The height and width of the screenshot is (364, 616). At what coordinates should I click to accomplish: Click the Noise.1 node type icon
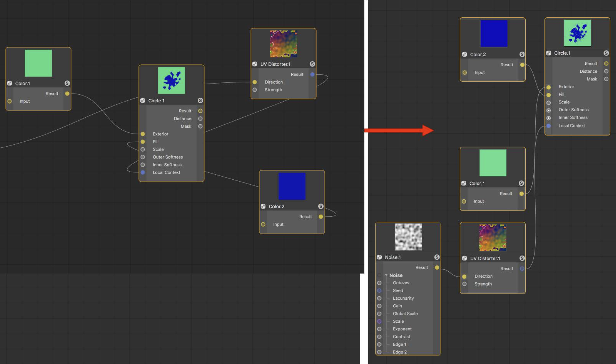pos(379,257)
